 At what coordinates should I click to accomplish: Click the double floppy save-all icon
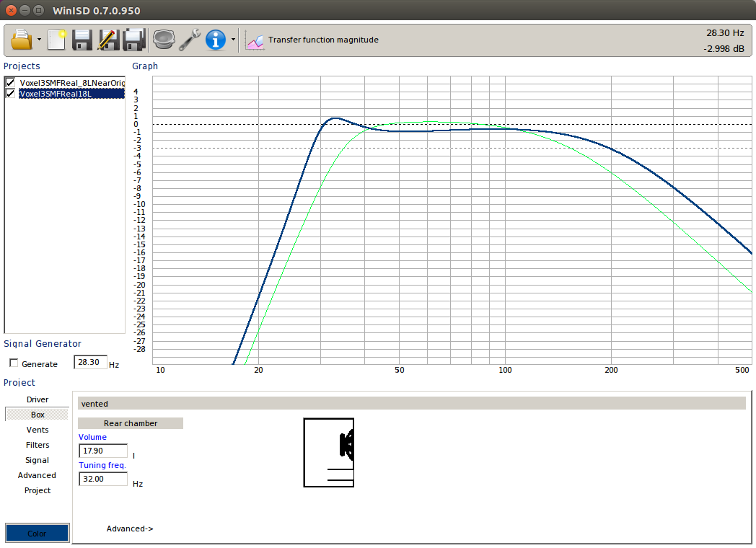[x=133, y=40]
